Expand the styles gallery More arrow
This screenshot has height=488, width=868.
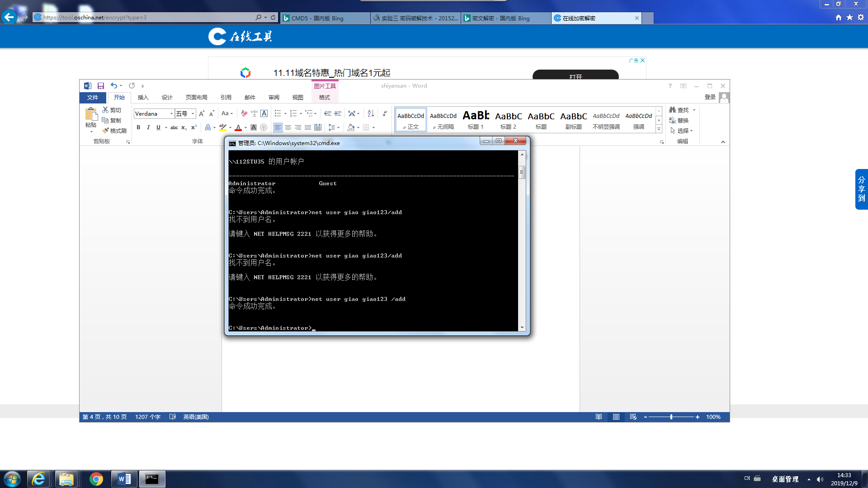659,129
